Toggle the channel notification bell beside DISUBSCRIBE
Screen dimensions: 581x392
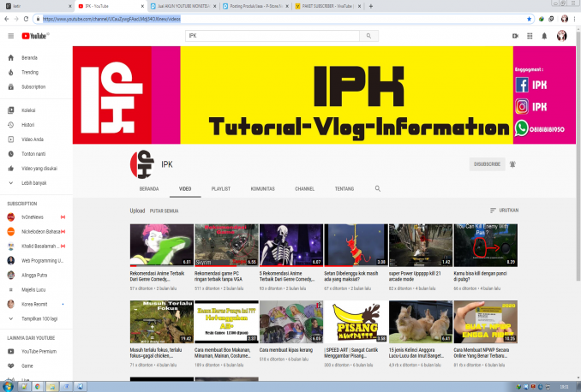point(512,163)
